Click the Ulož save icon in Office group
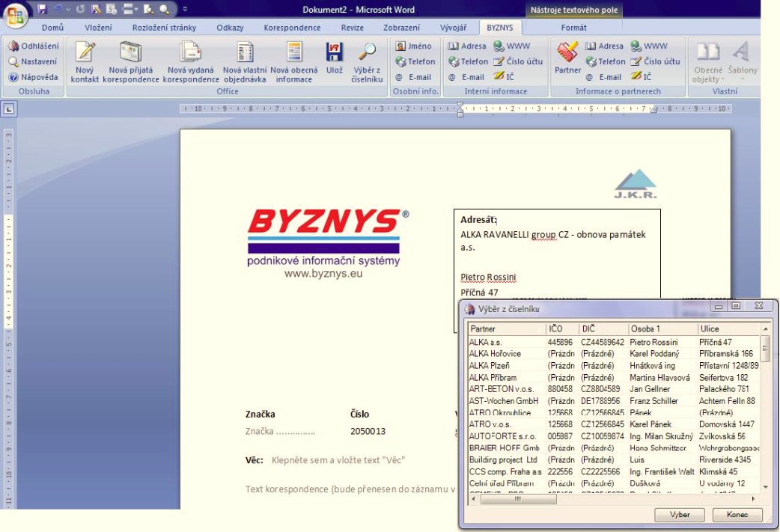Viewport: 780px width, 532px height. 335,52
